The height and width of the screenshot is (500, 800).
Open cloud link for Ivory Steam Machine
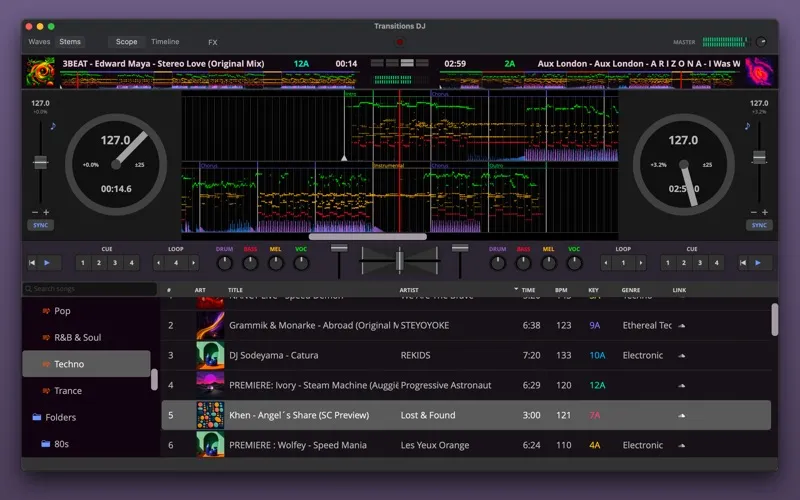click(682, 386)
